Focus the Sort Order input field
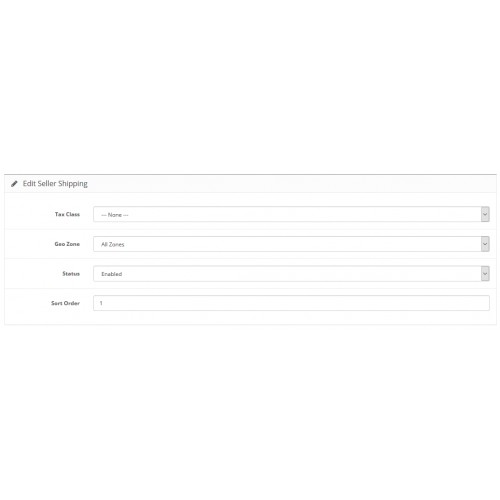The image size is (500, 500). coord(291,303)
